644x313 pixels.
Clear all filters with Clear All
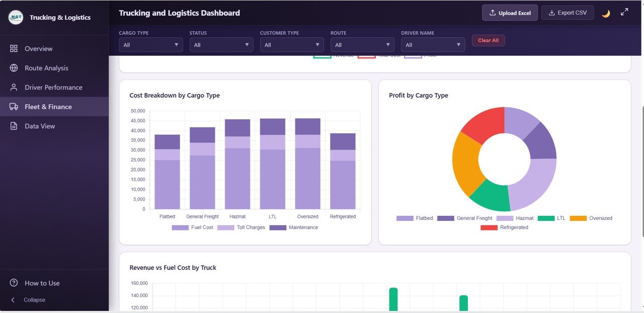[488, 40]
